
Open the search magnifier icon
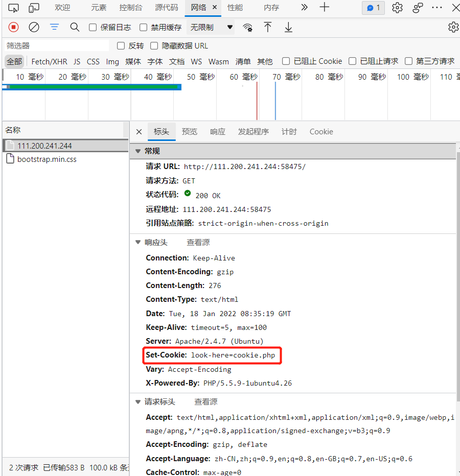(x=75, y=27)
